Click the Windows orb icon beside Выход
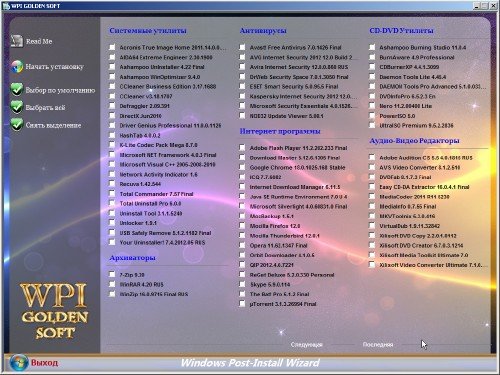This screenshot has width=500, height=375. pyautogui.click(x=19, y=363)
